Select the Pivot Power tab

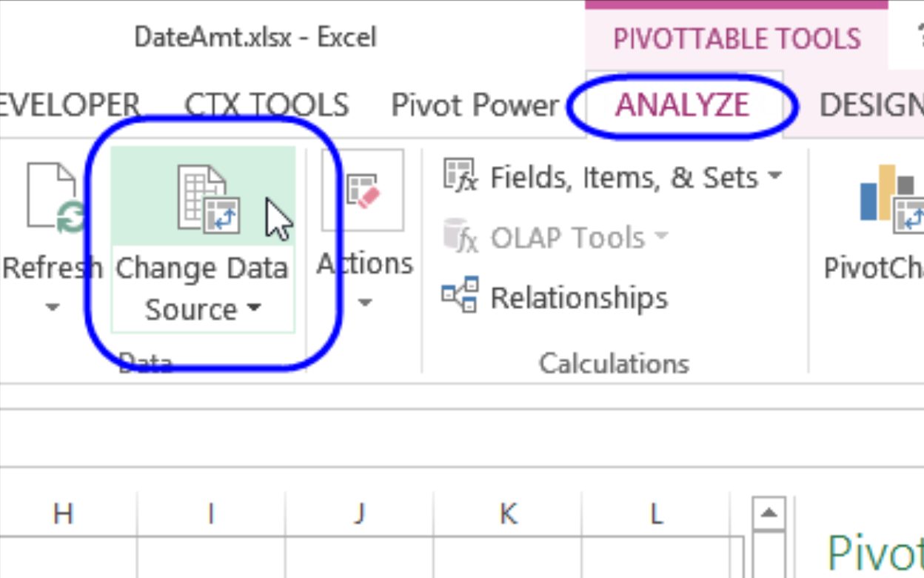[476, 105]
